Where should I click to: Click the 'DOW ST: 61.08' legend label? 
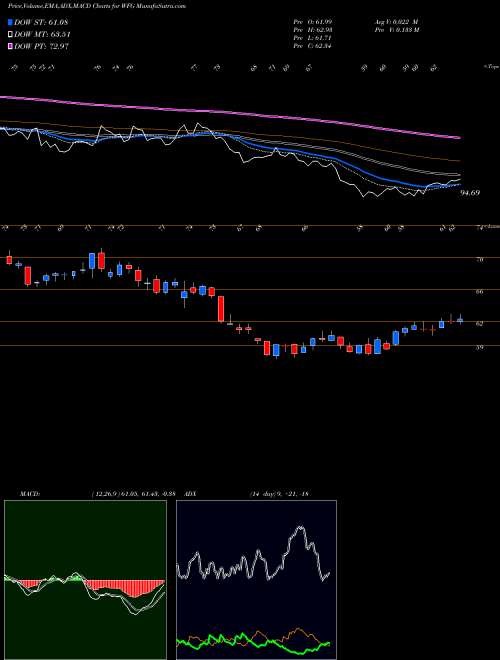41,22
